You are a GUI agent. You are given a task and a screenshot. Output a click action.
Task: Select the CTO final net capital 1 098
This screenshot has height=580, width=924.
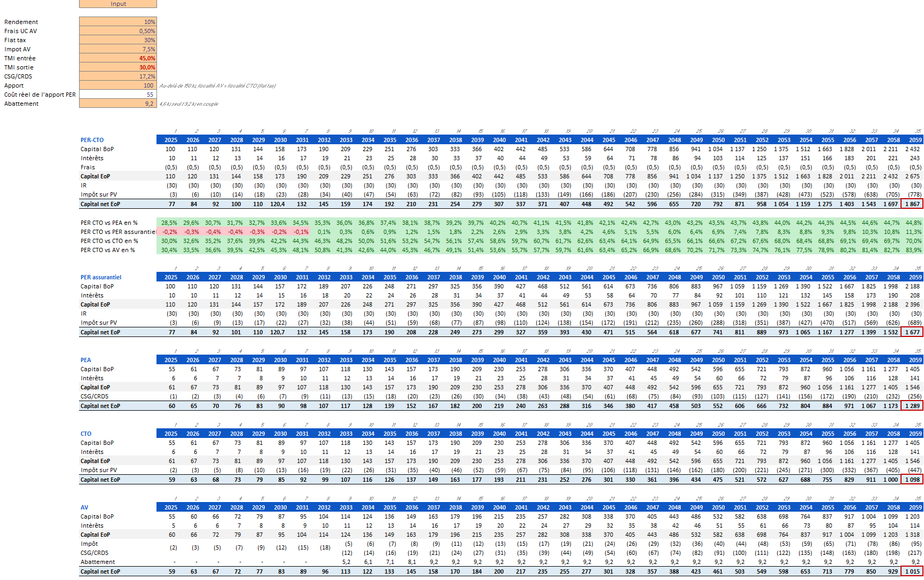click(912, 480)
